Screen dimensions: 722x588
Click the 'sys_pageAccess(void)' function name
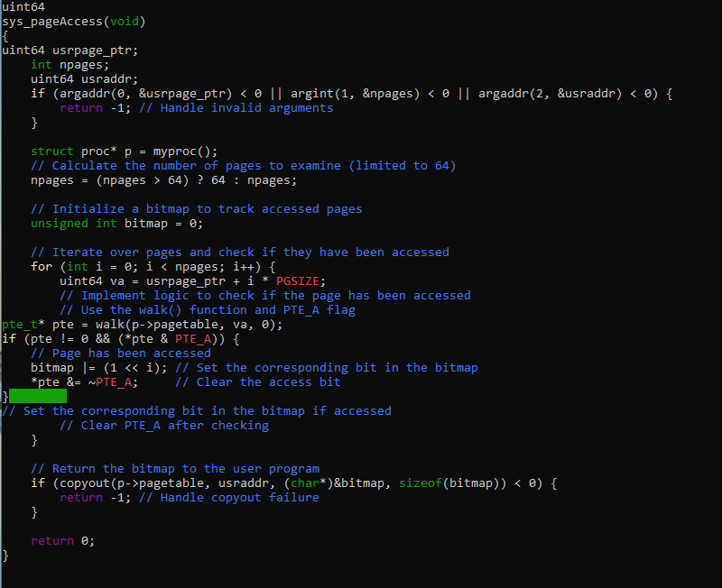click(74, 22)
